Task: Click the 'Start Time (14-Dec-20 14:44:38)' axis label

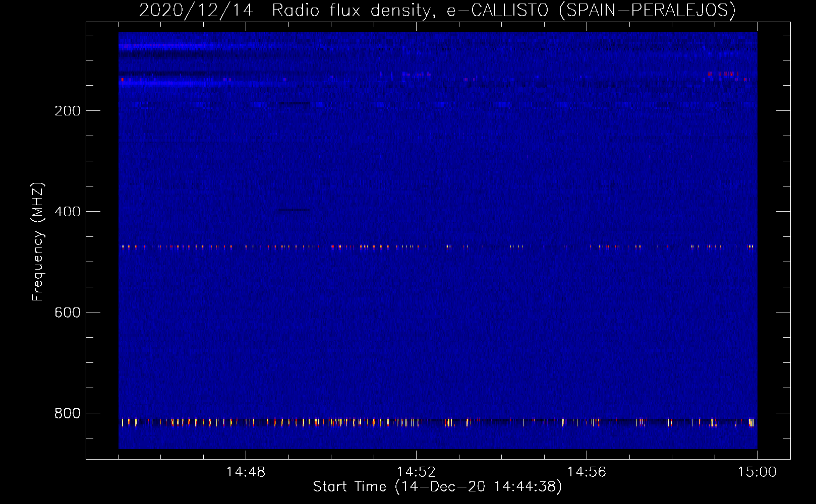Action: click(x=437, y=487)
